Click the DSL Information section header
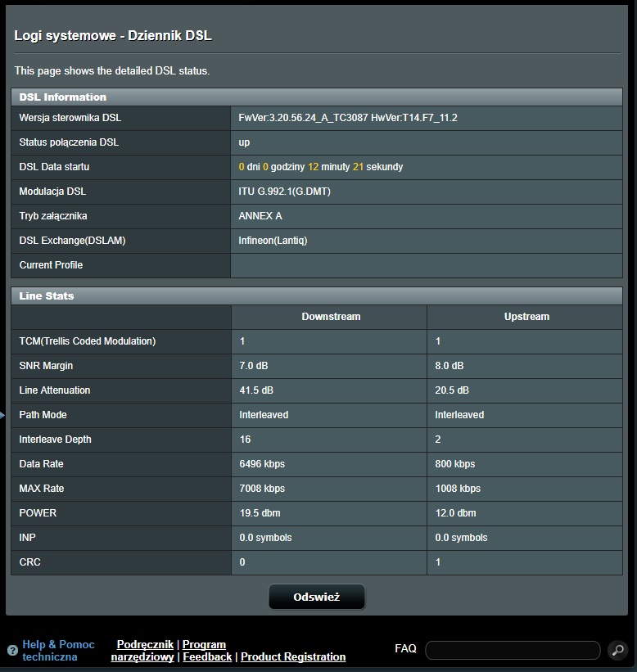637x672 pixels. click(63, 97)
